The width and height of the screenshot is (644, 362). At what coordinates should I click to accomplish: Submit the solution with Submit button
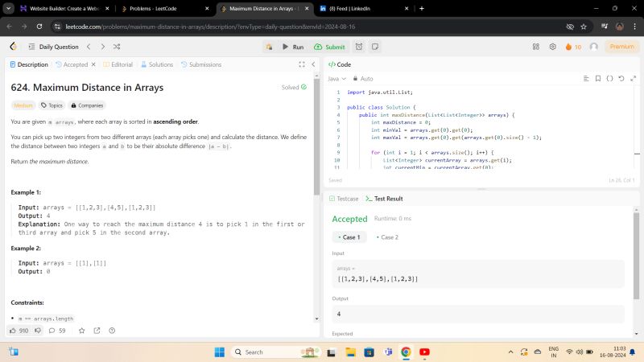click(330, 47)
